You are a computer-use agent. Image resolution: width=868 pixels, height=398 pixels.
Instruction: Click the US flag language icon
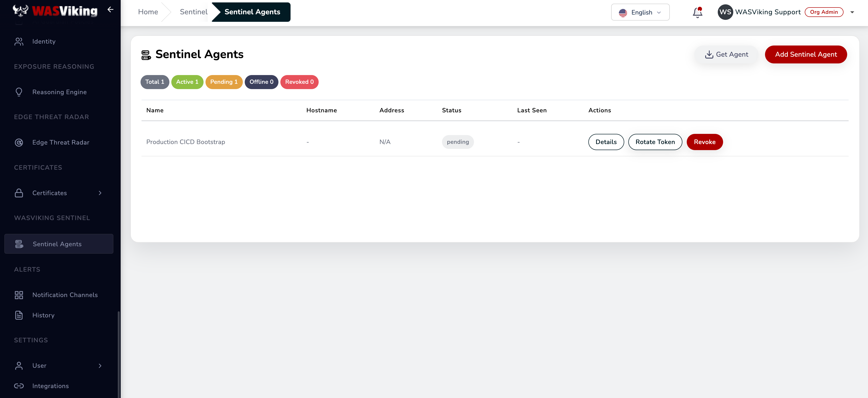(623, 12)
